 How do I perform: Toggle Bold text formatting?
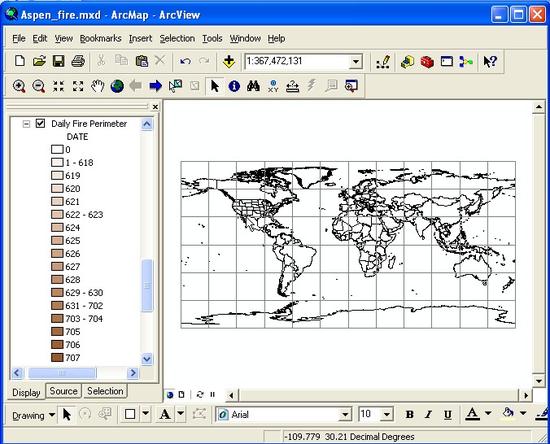(x=409, y=415)
